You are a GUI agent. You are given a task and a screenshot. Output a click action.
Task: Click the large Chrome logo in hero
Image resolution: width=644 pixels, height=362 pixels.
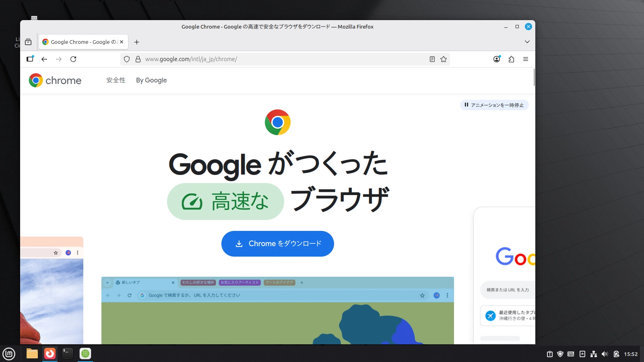coord(278,122)
